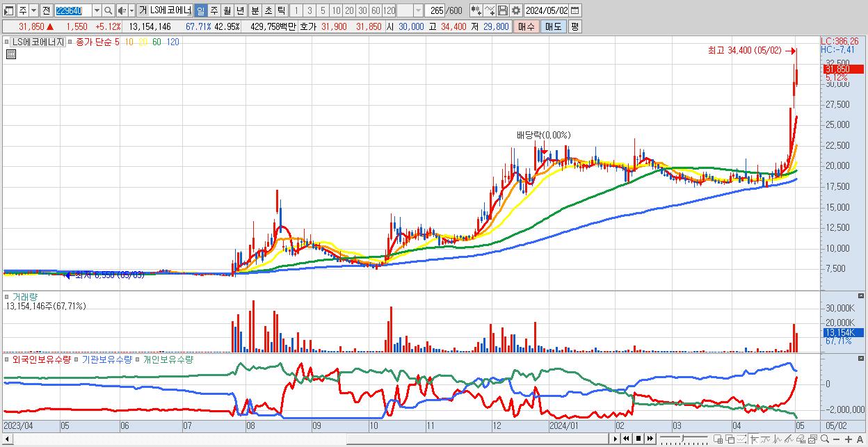Select the 틱 tick period tab
The image size is (868, 447).
(281, 10)
